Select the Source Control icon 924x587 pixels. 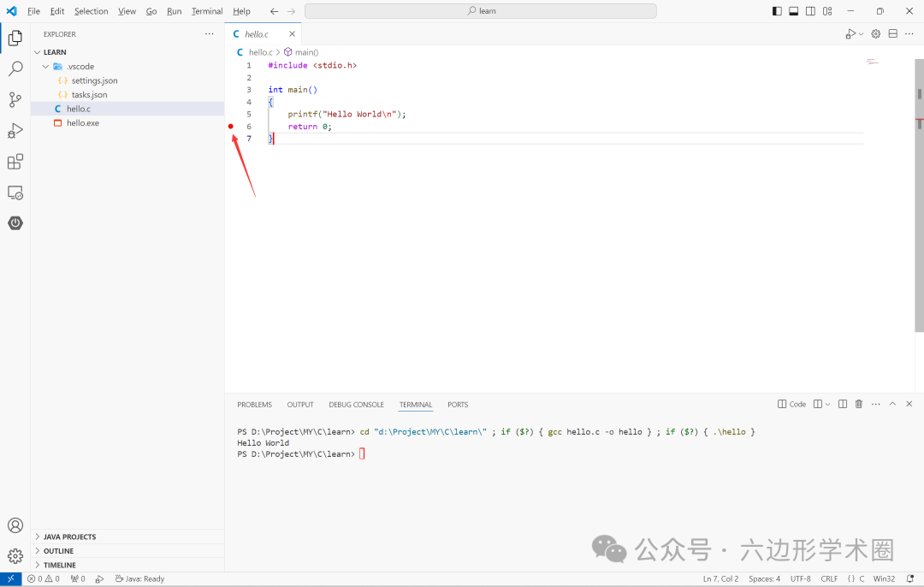15,100
